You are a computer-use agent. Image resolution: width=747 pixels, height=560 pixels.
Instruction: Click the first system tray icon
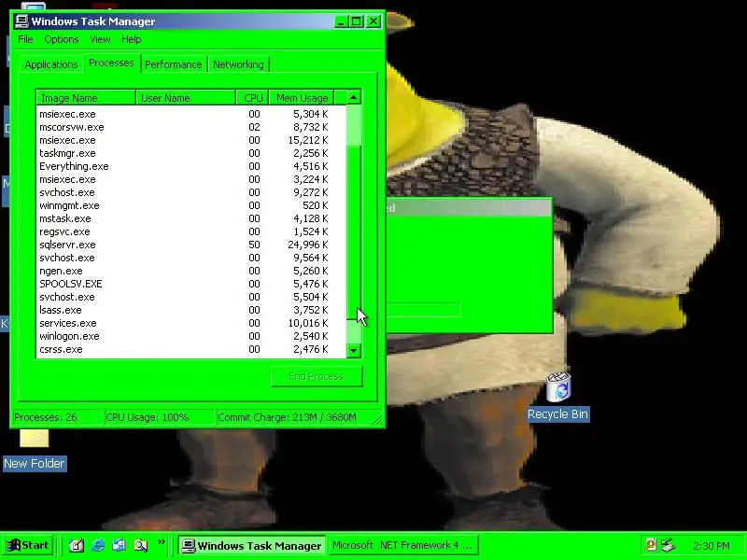651,544
